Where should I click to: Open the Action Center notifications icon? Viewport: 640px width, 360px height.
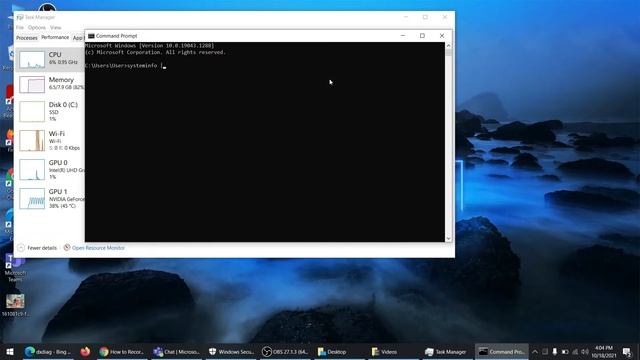point(627,351)
